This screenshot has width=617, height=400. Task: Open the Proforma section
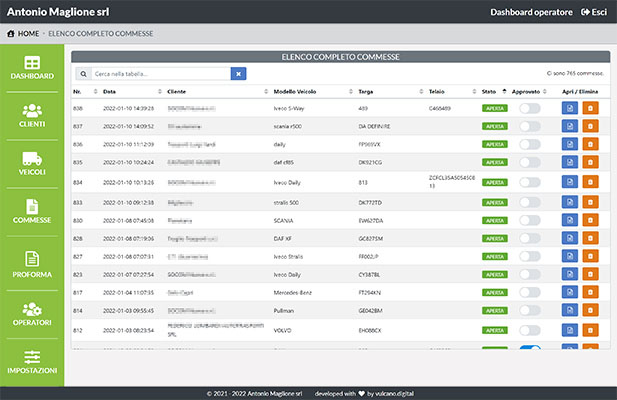click(32, 265)
